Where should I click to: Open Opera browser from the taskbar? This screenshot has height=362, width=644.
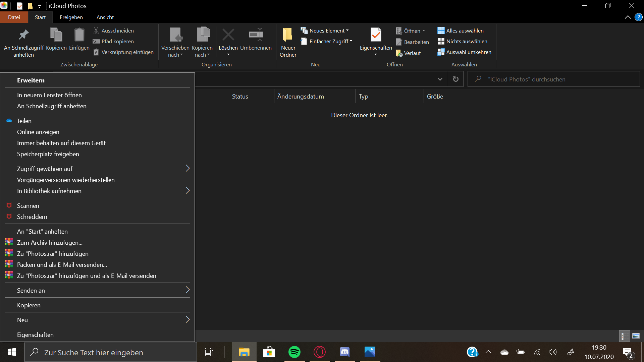click(320, 352)
